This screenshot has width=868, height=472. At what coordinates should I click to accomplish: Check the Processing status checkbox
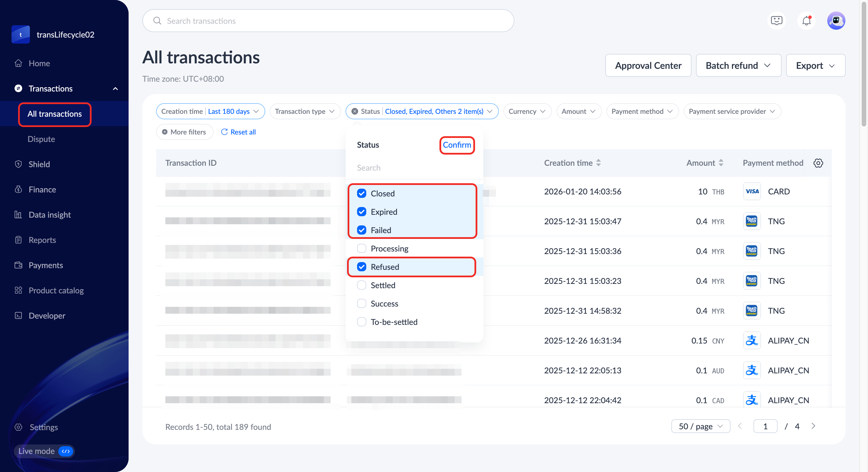click(362, 248)
